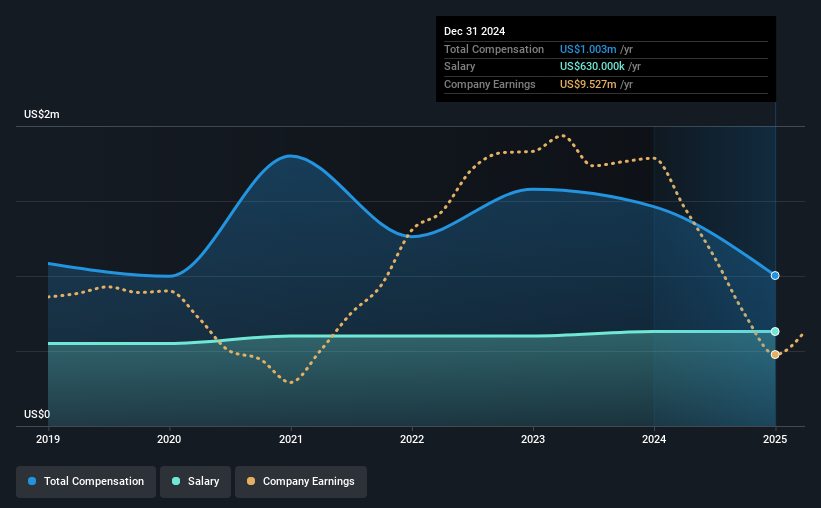
Task: Click the 2023 x-axis label
Action: [533, 439]
